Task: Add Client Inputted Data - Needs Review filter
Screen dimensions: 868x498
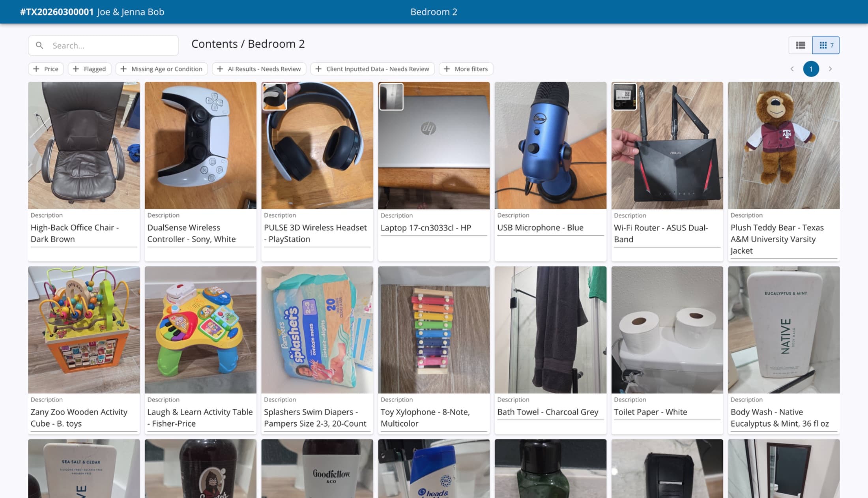Action: click(372, 69)
